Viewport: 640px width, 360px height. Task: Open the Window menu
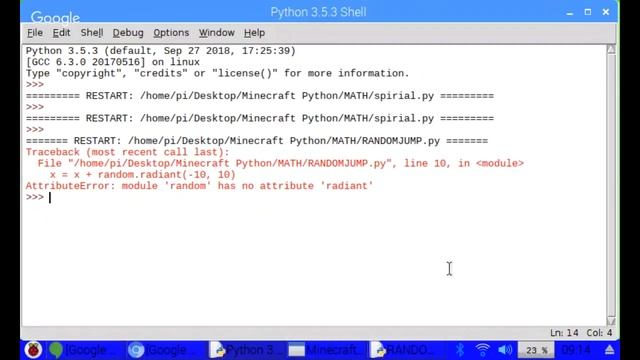pos(216,33)
